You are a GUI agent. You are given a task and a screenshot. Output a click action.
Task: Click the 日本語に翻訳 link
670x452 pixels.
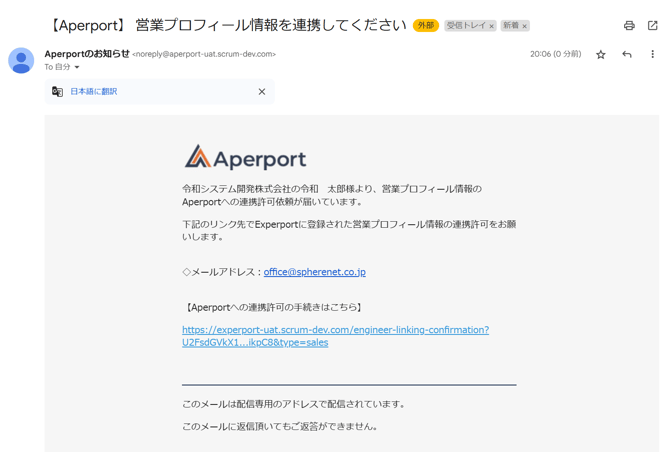94,91
